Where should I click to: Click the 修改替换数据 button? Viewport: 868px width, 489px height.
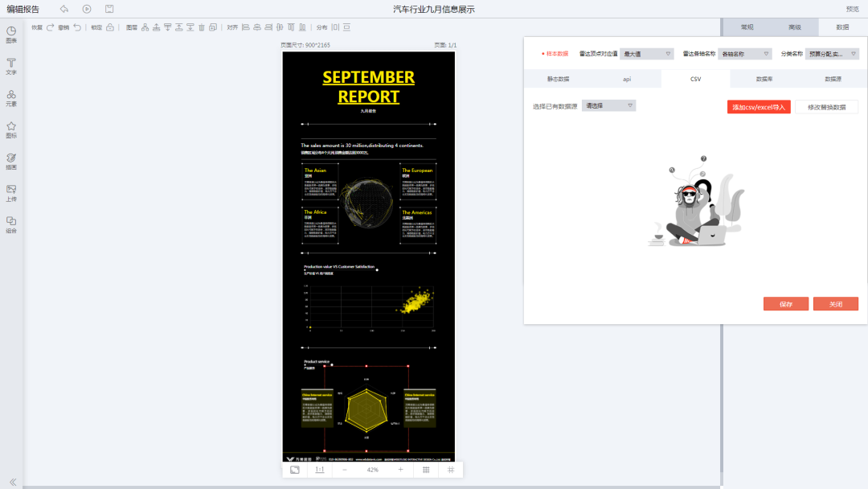826,107
